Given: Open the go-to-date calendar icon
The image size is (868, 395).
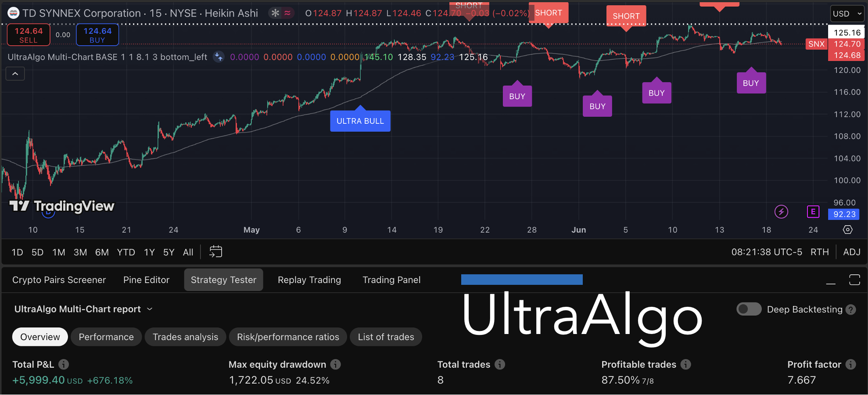Looking at the screenshot, I should point(216,251).
